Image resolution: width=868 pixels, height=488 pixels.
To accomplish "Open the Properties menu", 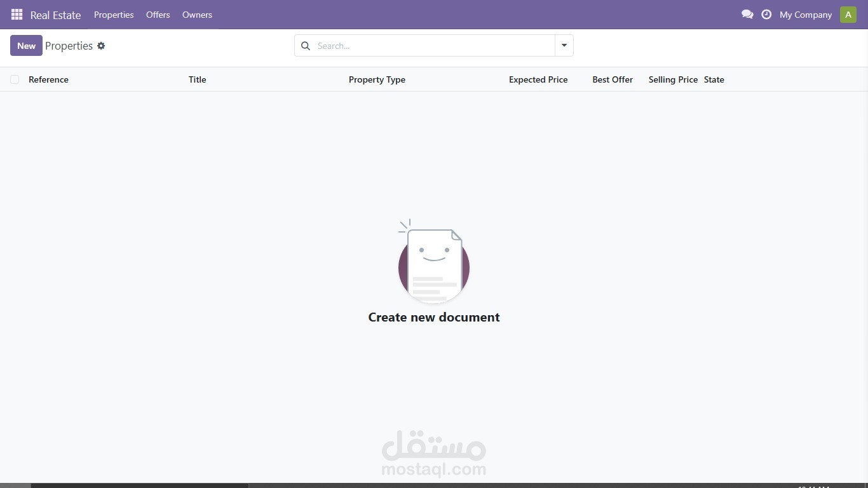I will coord(114,15).
